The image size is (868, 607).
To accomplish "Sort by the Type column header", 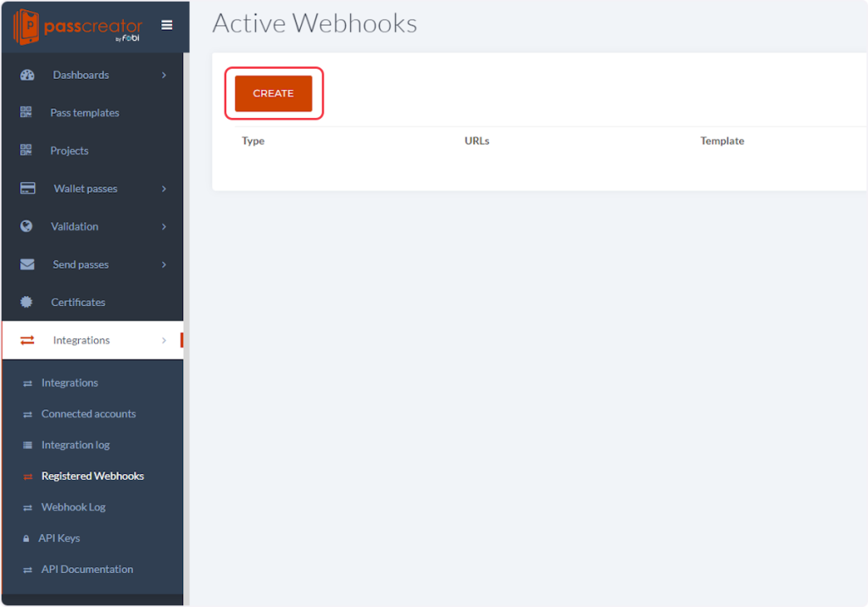I will point(253,142).
